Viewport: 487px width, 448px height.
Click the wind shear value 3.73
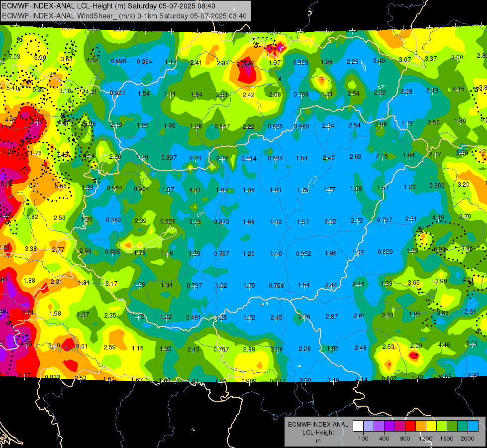[195, 222]
